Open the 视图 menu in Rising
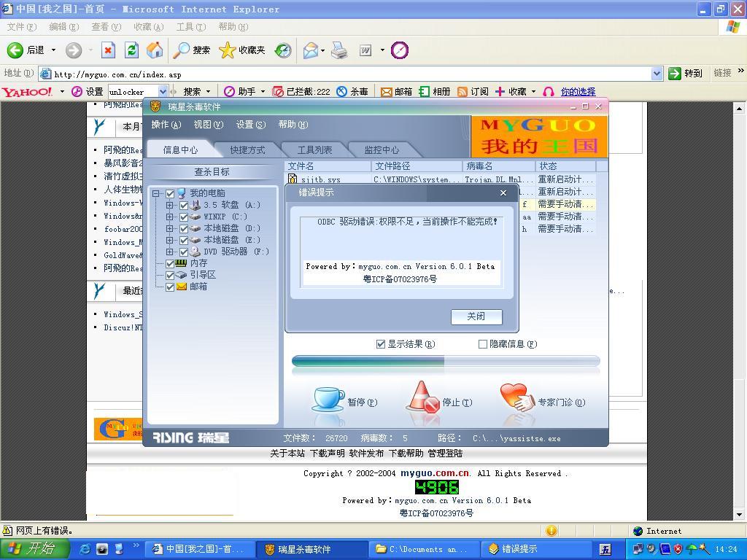 tap(208, 125)
